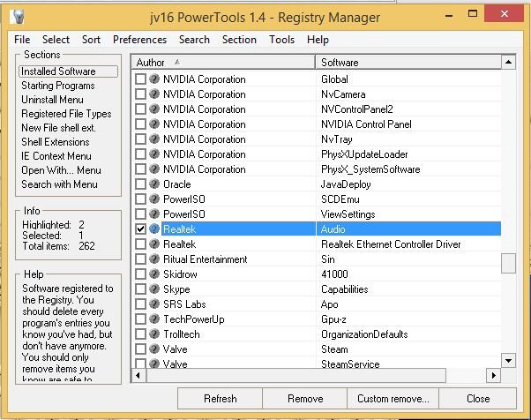Click the vertical scrollbar thumb
Screen dimensions: 531x420
coord(508,263)
